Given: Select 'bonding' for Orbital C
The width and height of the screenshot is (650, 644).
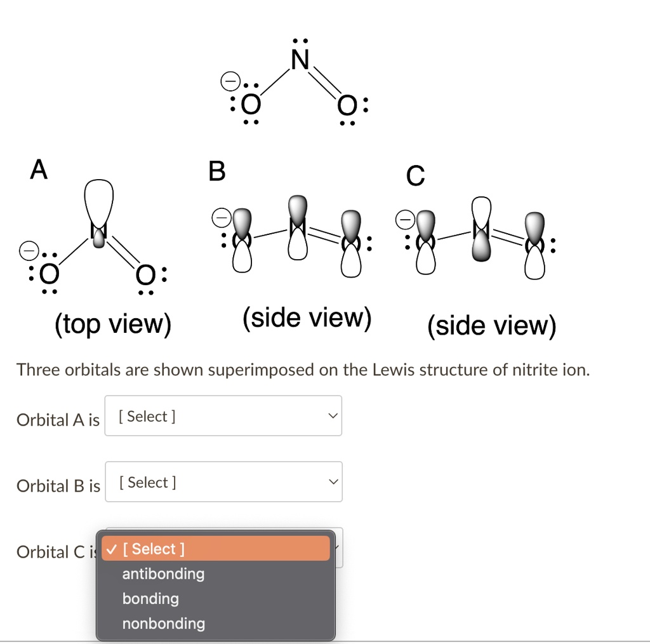Looking at the screenshot, I should [x=150, y=598].
